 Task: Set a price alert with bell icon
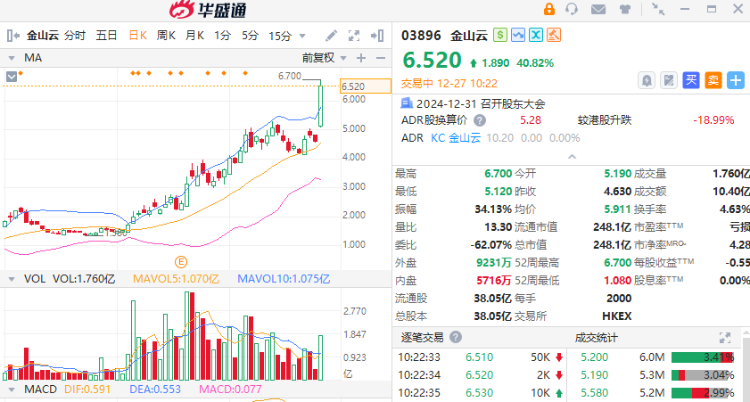click(646, 80)
